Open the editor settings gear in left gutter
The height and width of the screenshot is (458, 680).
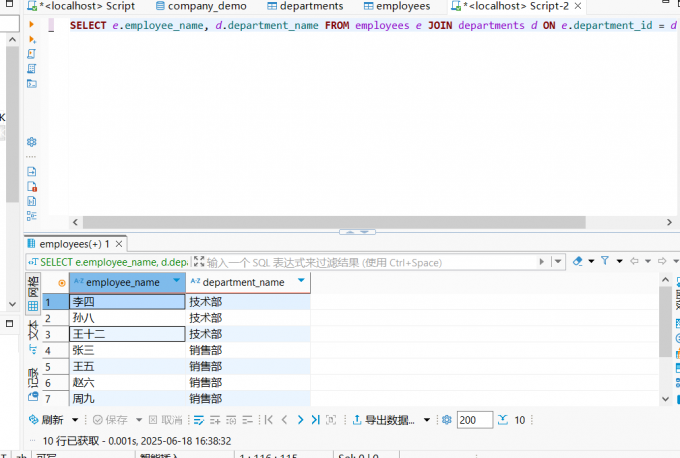32,142
